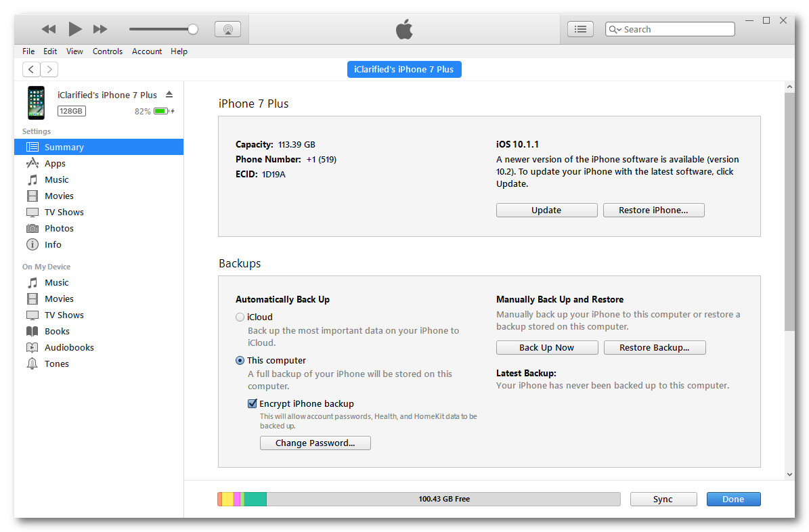Open the Account menu
Viewport: 809px width, 532px height.
[x=147, y=51]
